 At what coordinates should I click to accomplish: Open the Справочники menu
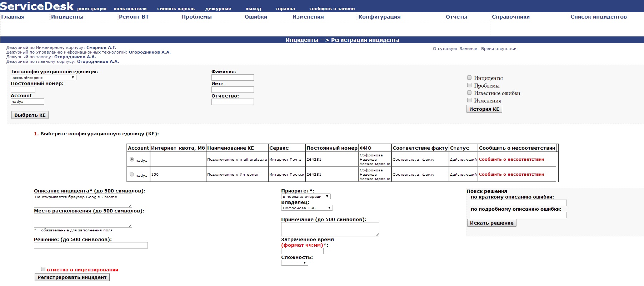(511, 17)
